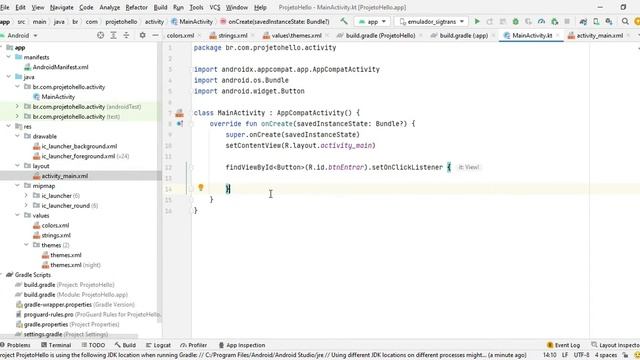
Task: Expand the ic_launcher mipmap folder
Action: (27, 196)
